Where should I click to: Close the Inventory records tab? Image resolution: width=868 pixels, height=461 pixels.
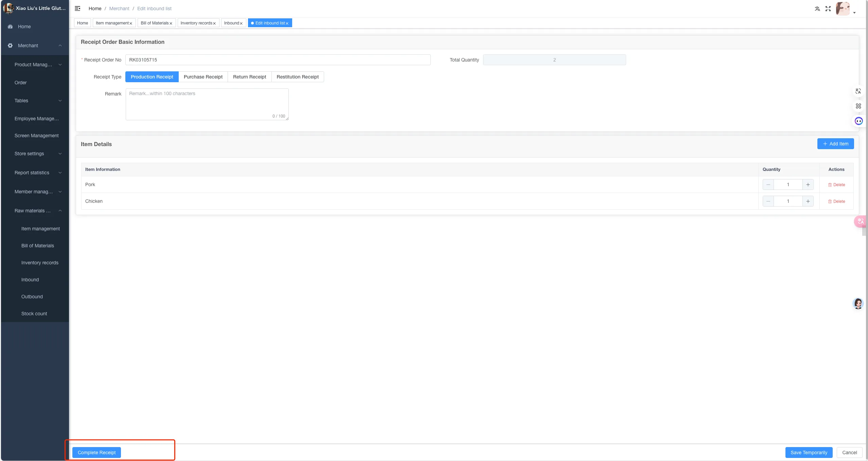(214, 23)
